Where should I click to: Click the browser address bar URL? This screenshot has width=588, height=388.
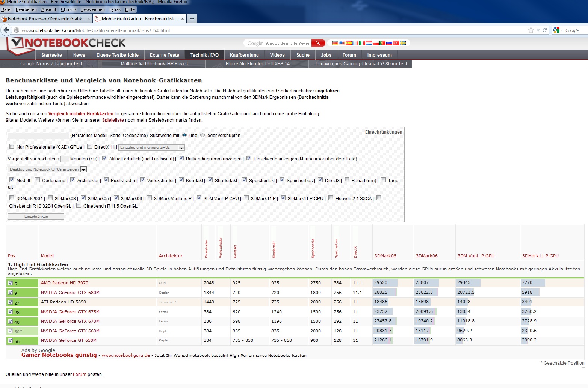96,30
